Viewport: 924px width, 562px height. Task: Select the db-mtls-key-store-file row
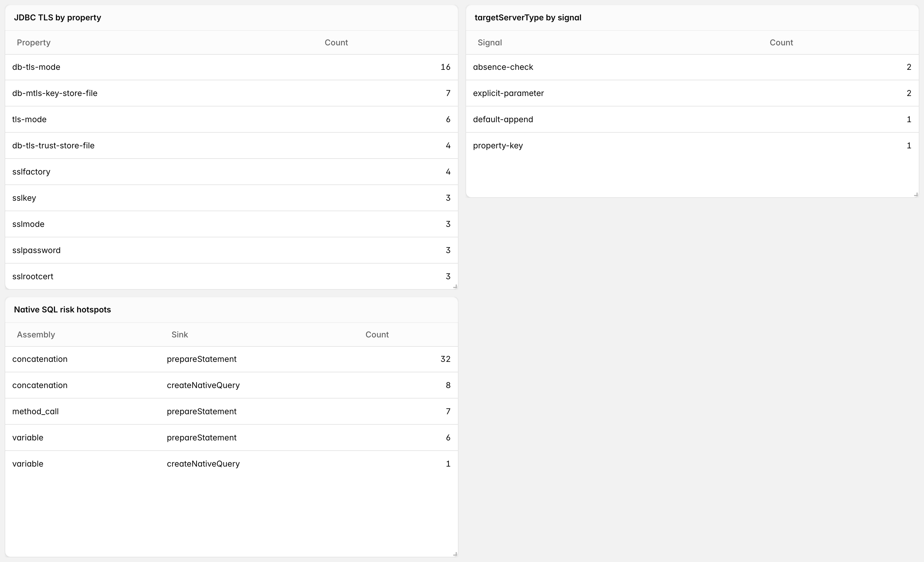231,93
